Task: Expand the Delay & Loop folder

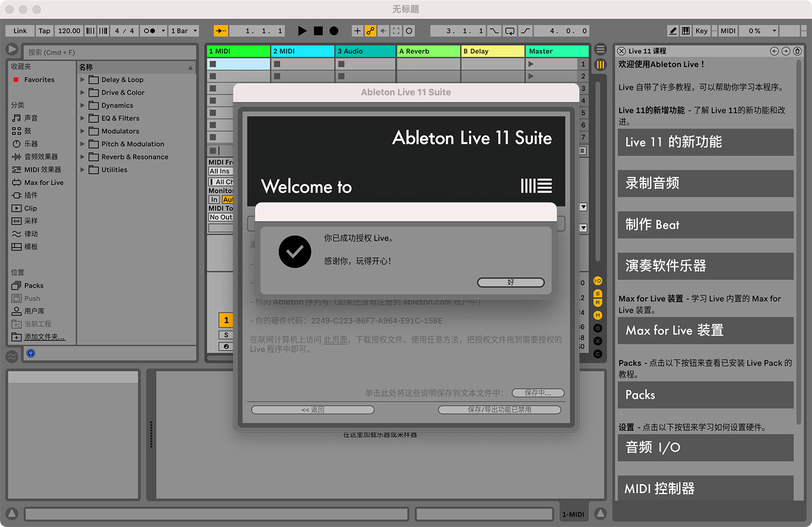Action: point(82,80)
